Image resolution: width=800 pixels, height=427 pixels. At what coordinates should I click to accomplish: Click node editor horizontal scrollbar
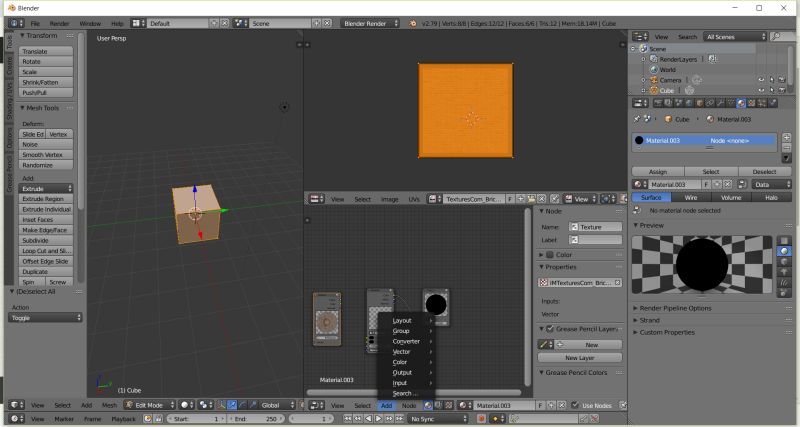point(413,393)
